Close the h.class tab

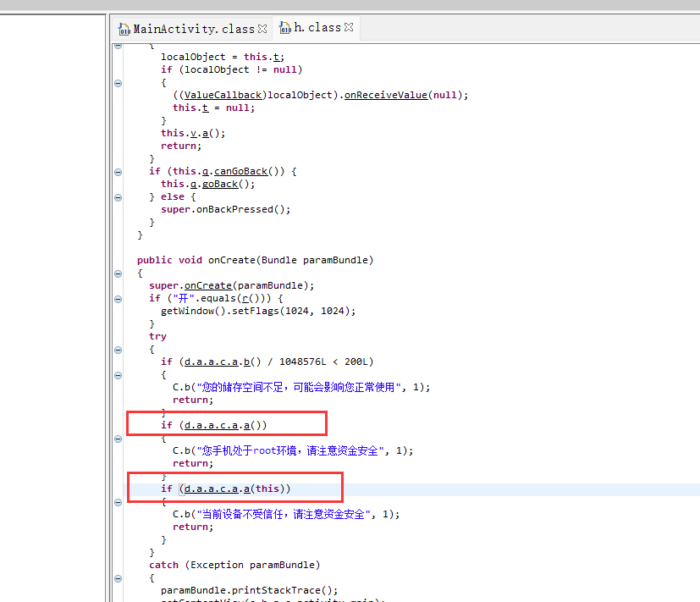pyautogui.click(x=349, y=27)
